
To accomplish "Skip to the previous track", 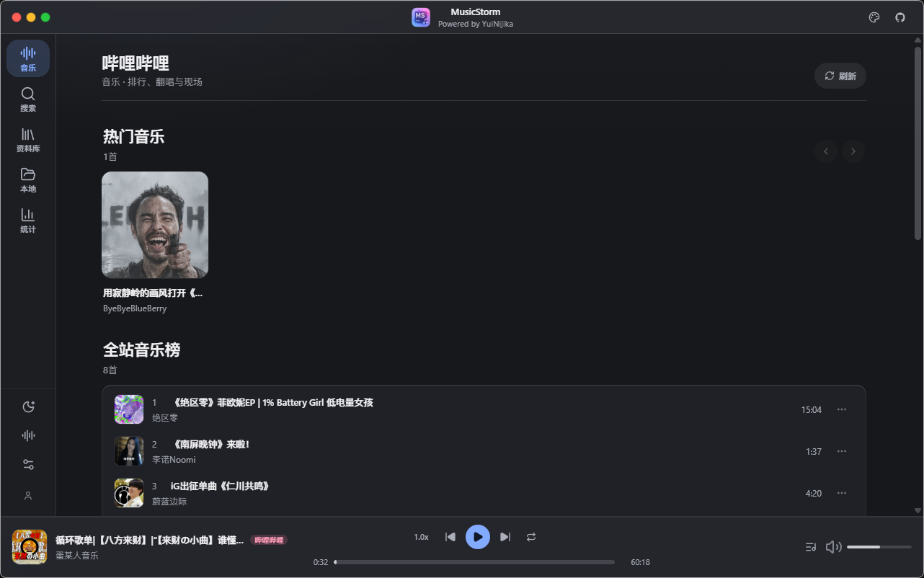I will point(450,537).
